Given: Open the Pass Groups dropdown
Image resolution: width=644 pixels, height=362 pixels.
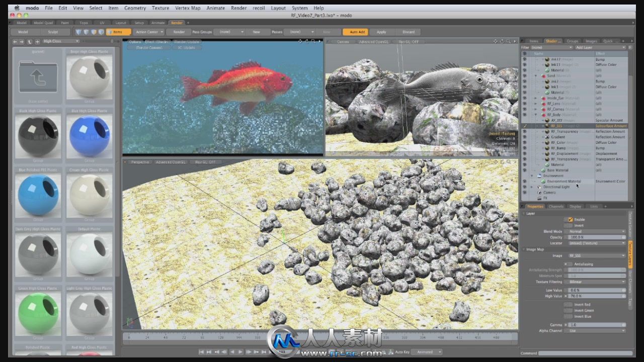Looking at the screenshot, I should coord(228,32).
